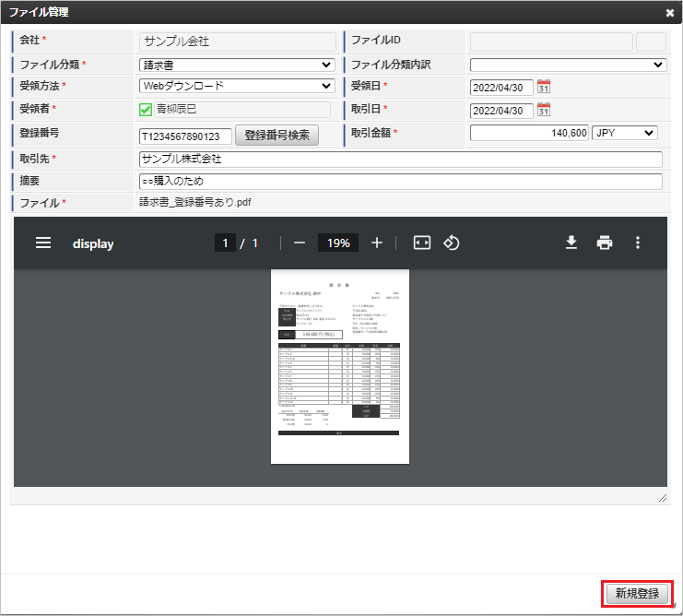Click the PDF page number field
The width and height of the screenshot is (683, 616).
(225, 243)
